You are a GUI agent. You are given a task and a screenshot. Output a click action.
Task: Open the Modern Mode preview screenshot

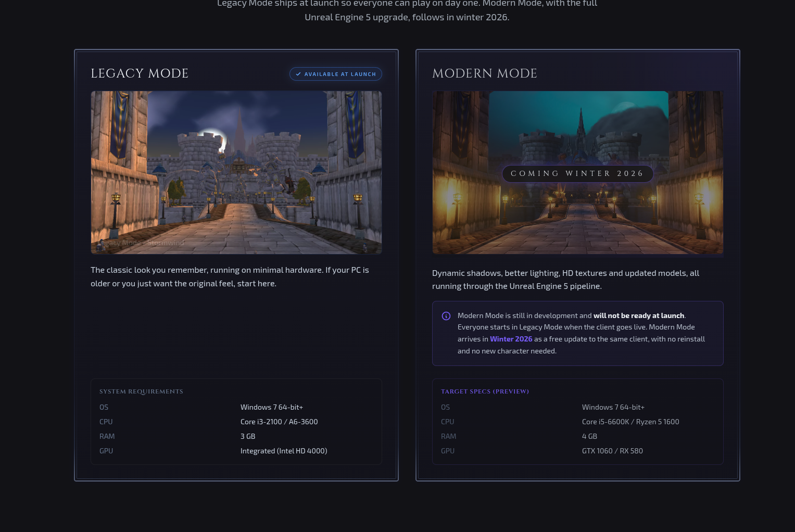[578, 172]
